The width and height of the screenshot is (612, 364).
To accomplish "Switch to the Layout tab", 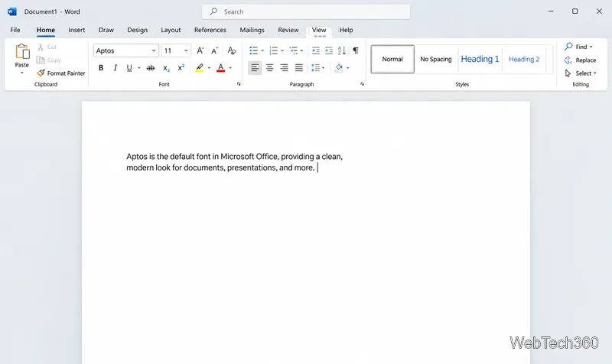I will click(x=171, y=30).
